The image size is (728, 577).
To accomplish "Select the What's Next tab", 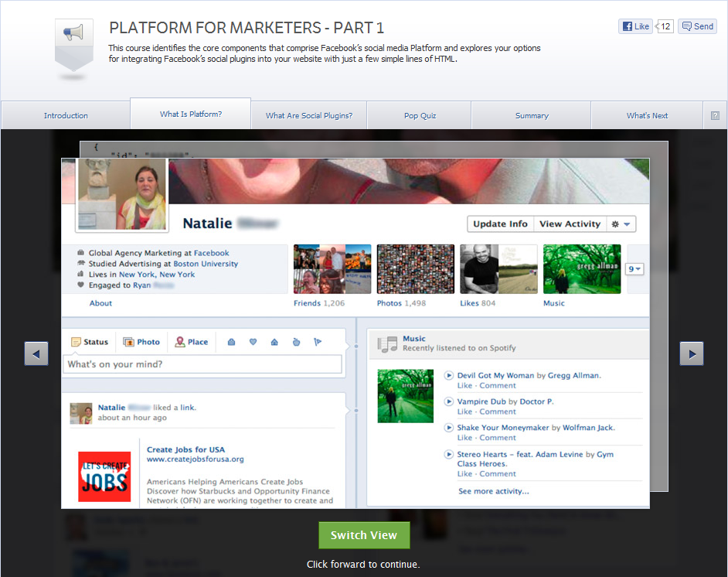I will coord(647,116).
